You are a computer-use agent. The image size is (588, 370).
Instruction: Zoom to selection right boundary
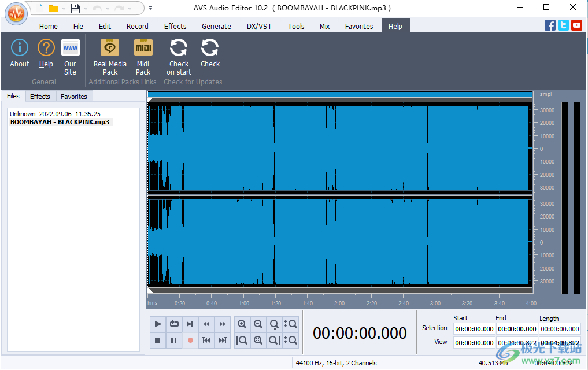click(275, 341)
